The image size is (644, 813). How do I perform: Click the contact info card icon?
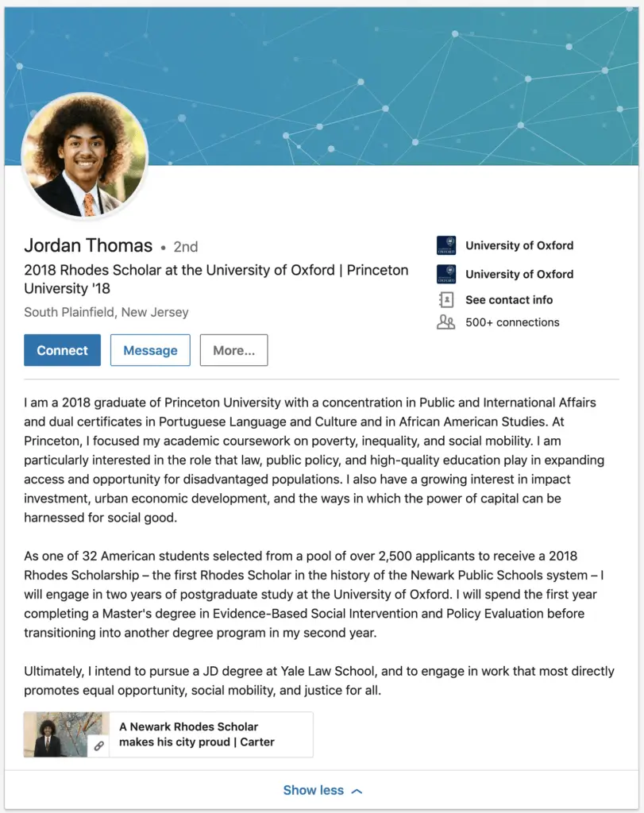(x=447, y=299)
